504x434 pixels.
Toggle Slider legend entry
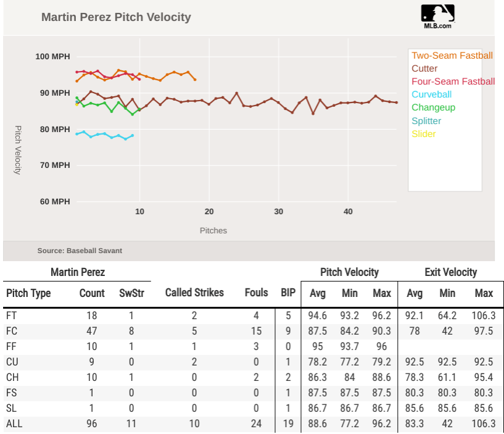tap(423, 134)
